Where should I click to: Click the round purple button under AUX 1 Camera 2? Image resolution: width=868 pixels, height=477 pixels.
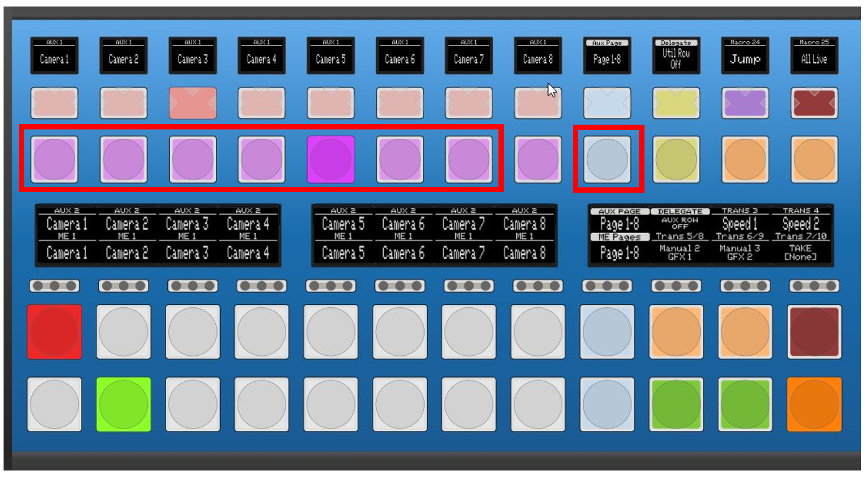pyautogui.click(x=124, y=160)
